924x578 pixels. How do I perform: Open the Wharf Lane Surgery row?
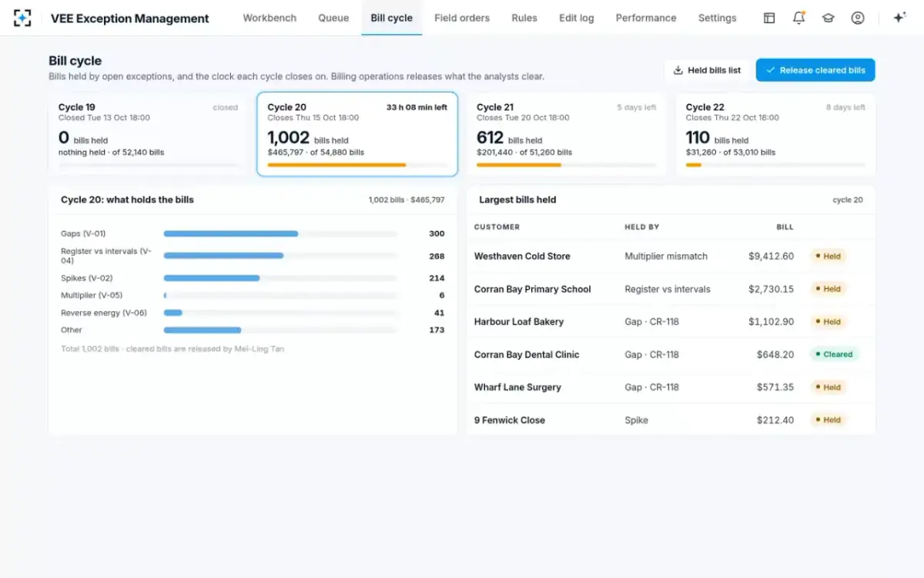click(x=671, y=387)
